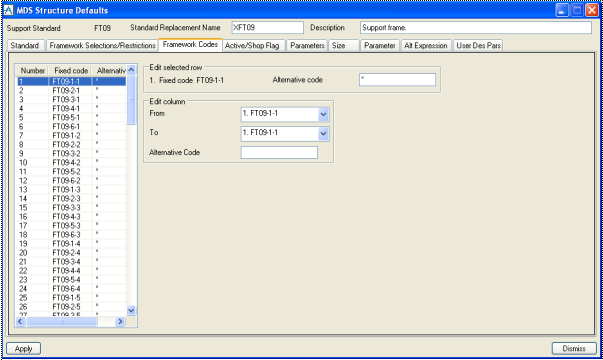Select row 10 with code FT09-4-2
The width and height of the screenshot is (603, 360).
(x=71, y=162)
